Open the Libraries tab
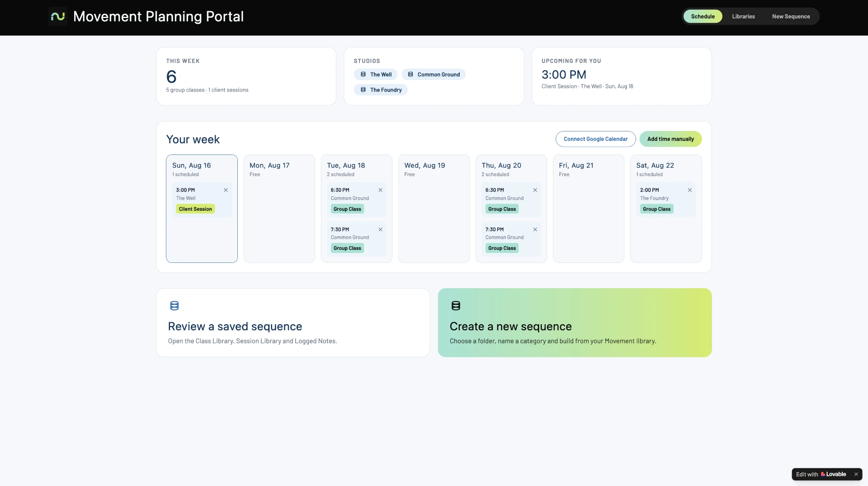 tap(743, 16)
